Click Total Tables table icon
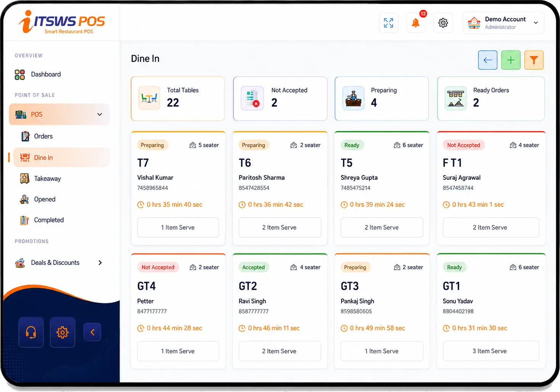This screenshot has width=560, height=392. tap(149, 98)
